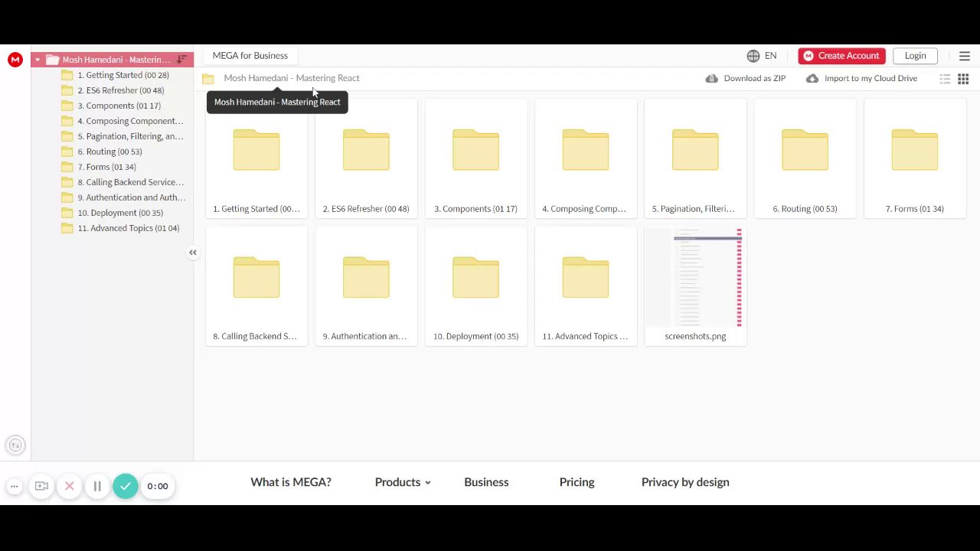
Task: Select '4. Composing Component...' in tree
Action: 123,121
